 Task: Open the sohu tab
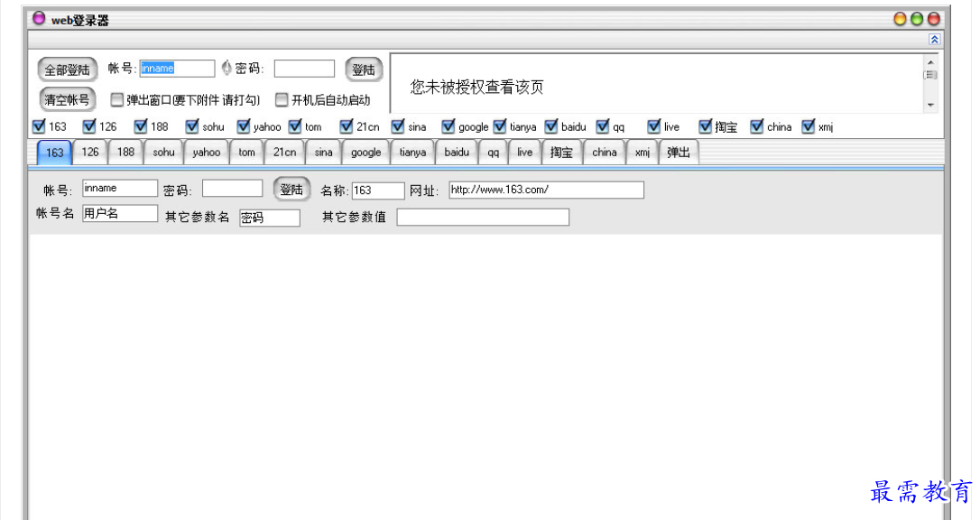click(163, 152)
